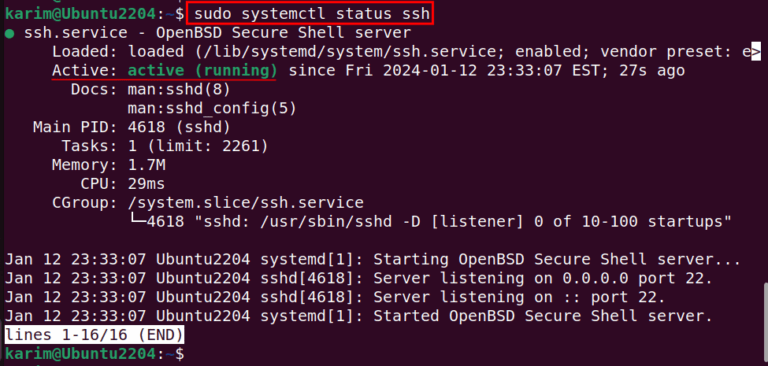Image resolution: width=768 pixels, height=366 pixels.
Task: Click the man:sshd_config(5) documentation reference
Action: click(212, 108)
